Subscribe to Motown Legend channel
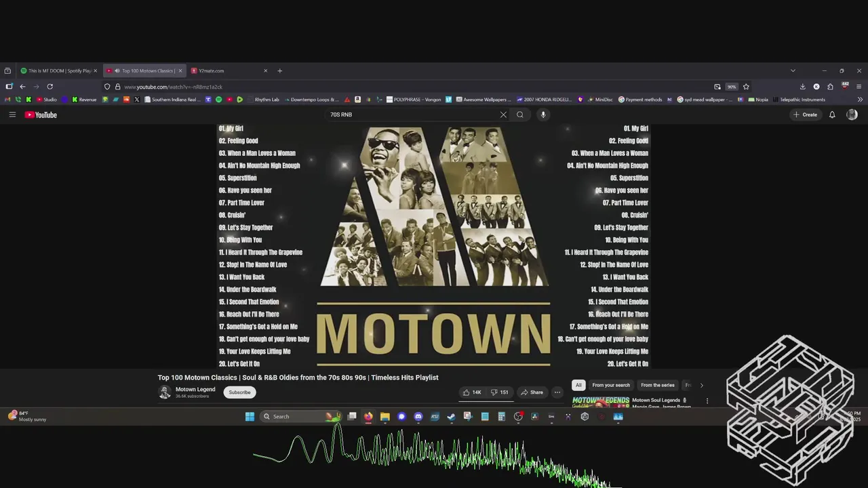Image resolution: width=868 pixels, height=488 pixels. tap(239, 392)
